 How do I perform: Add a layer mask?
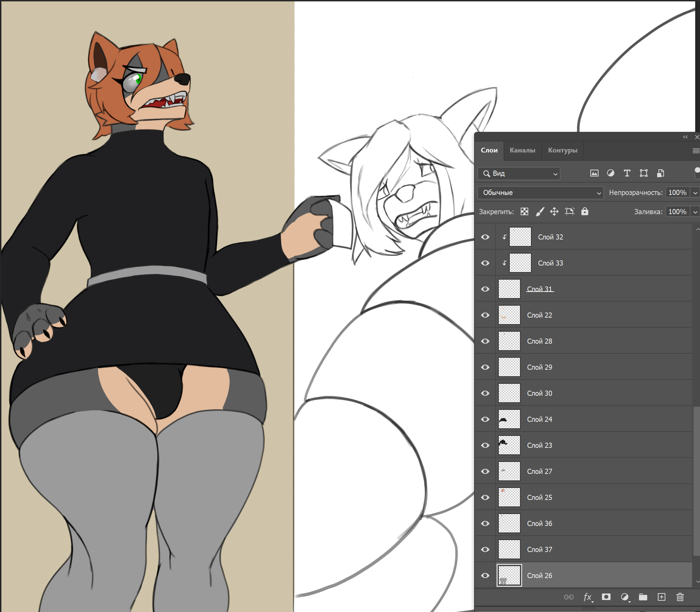point(606,597)
